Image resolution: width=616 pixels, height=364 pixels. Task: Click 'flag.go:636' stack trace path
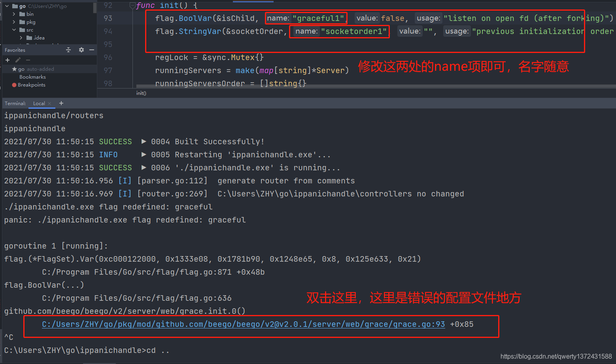[x=137, y=298]
